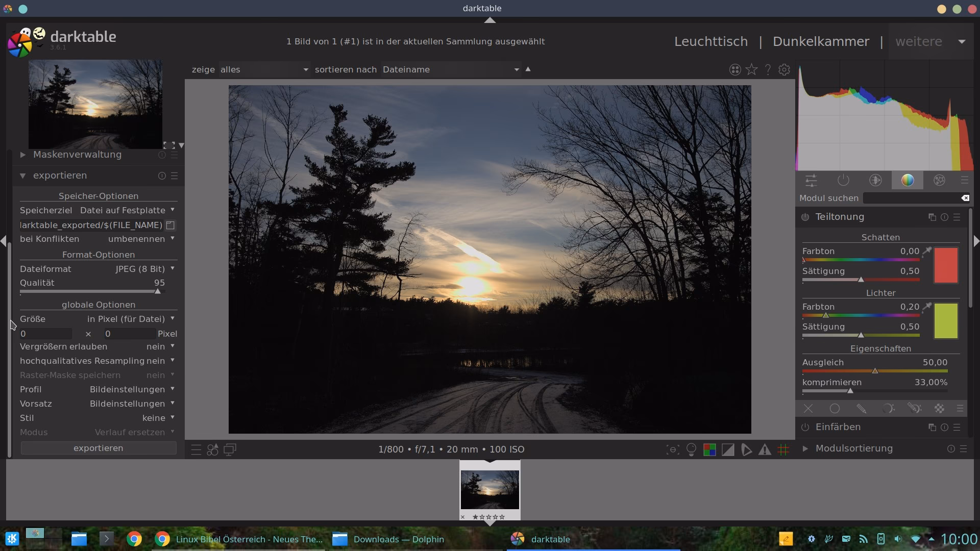The image size is (980, 551).
Task: Switch to the Leuchttisch view
Action: click(710, 41)
